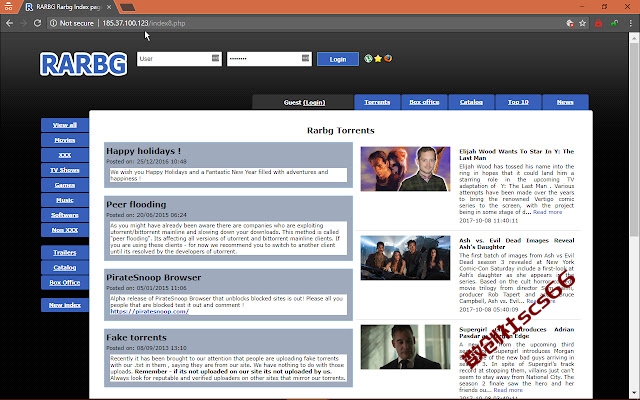This screenshot has width=640, height=400.
Task: Click the scrollbar up arrow
Action: click(x=633, y=38)
